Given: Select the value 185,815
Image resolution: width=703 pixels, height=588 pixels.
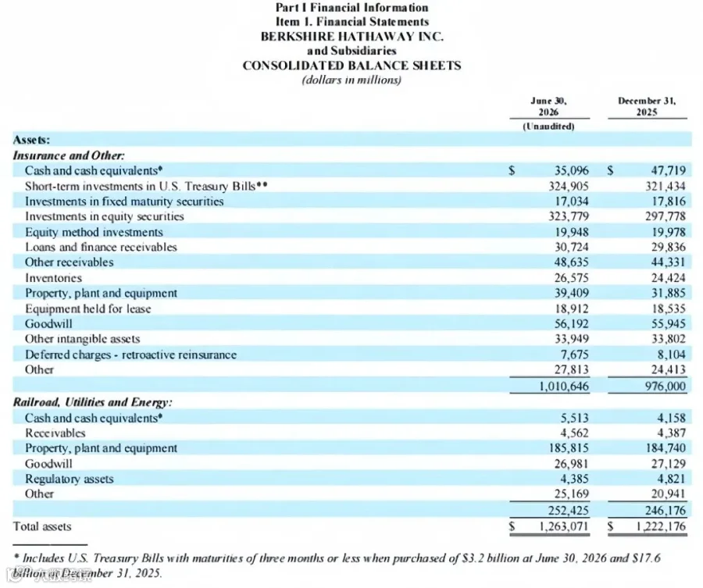Looking at the screenshot, I should coord(569,448).
